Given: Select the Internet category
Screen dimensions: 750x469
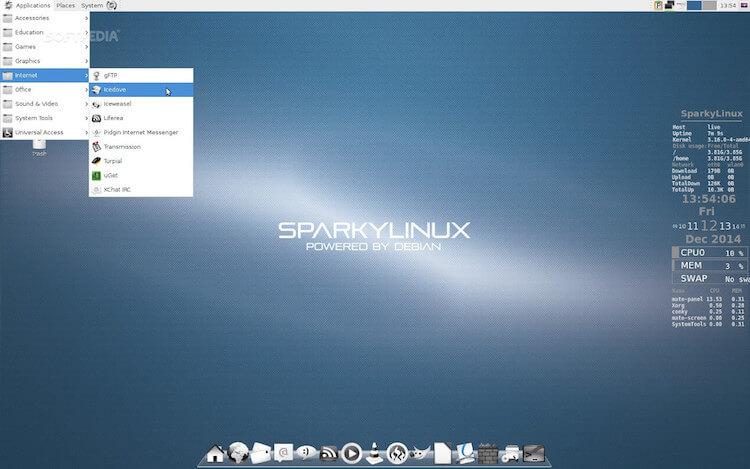Looking at the screenshot, I should [45, 76].
